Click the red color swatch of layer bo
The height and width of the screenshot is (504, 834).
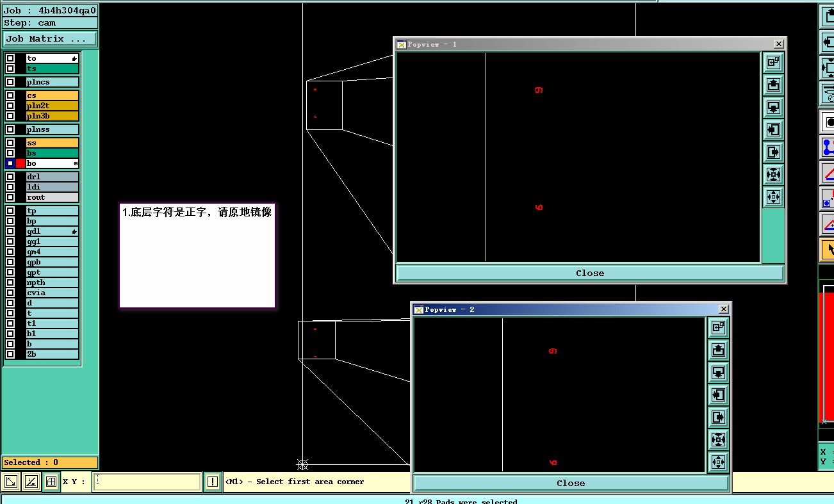coord(20,163)
